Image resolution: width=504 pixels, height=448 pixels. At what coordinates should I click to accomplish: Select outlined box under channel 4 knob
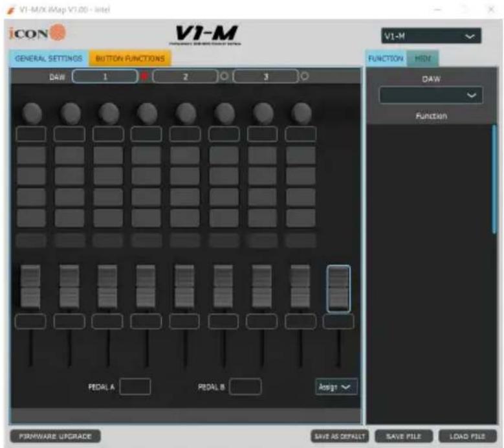pos(146,134)
